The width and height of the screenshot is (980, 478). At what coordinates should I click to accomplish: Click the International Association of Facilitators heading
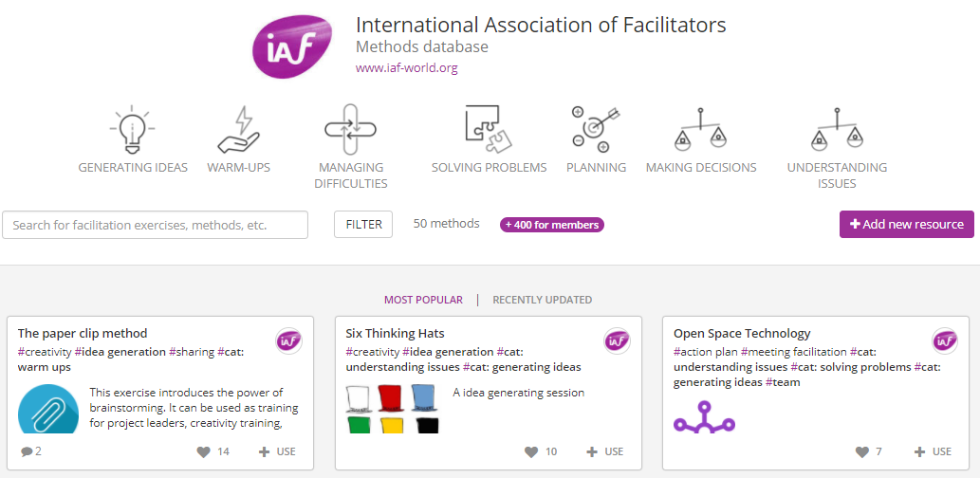click(x=541, y=25)
